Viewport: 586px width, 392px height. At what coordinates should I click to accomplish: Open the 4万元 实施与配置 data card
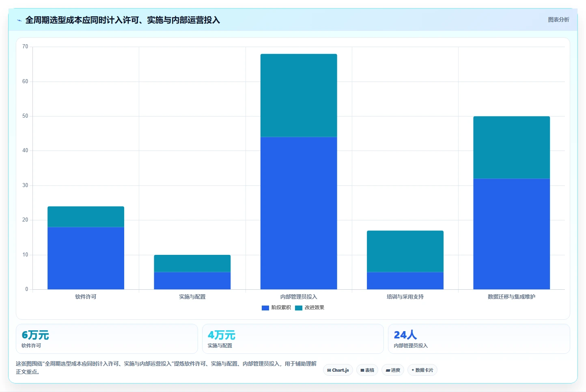(x=293, y=339)
